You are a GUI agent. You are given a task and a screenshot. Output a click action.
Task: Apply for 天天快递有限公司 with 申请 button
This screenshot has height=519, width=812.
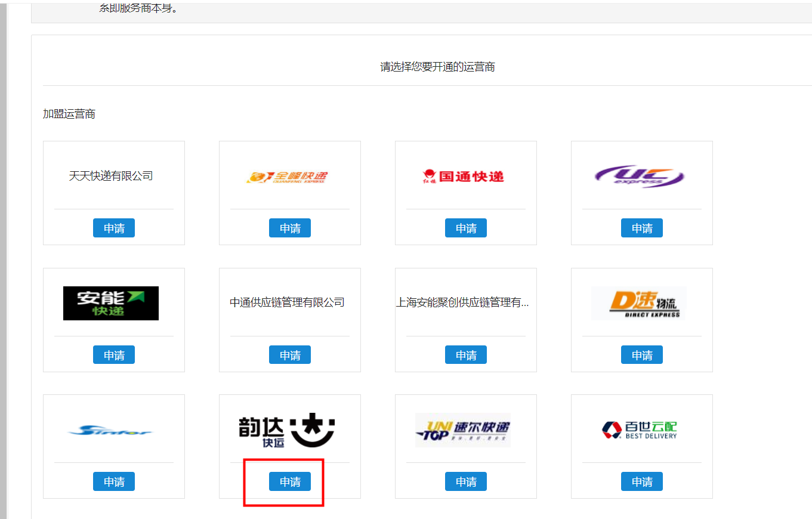(114, 228)
